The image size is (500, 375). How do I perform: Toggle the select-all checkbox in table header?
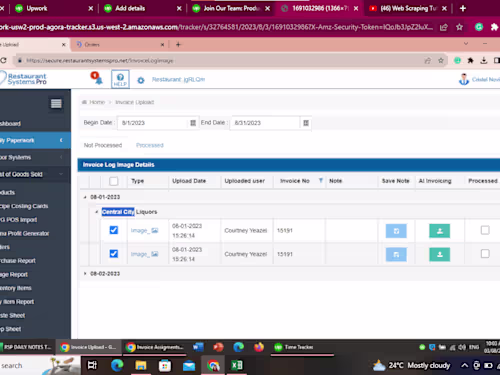[114, 181]
